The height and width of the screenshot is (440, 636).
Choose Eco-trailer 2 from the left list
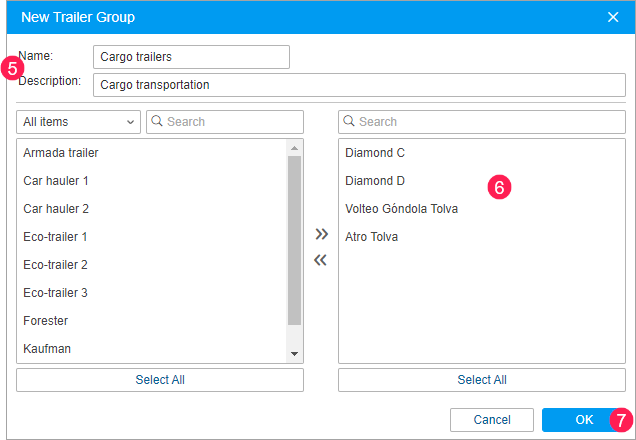pos(56,265)
